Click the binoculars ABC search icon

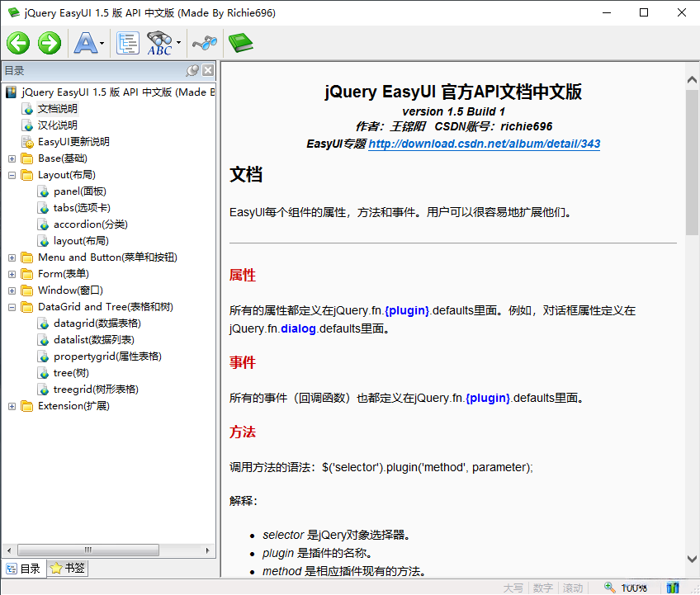click(x=159, y=43)
